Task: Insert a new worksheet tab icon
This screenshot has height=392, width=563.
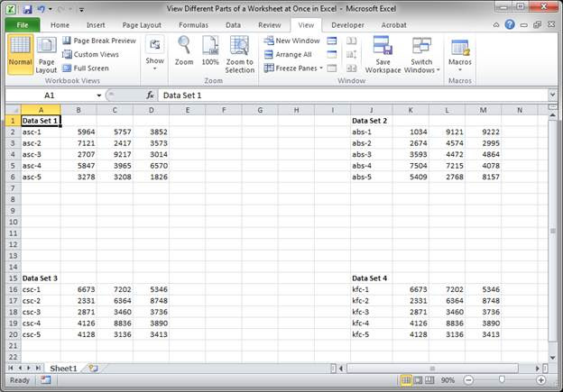Action: point(93,369)
